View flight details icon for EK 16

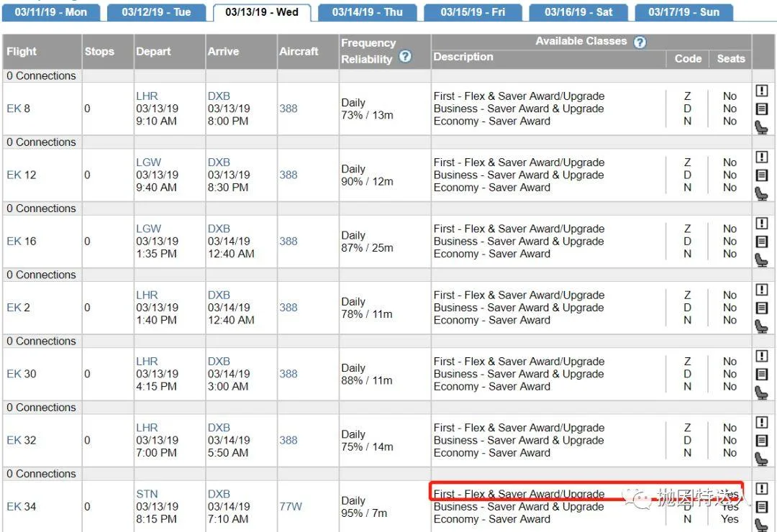pyautogui.click(x=762, y=242)
